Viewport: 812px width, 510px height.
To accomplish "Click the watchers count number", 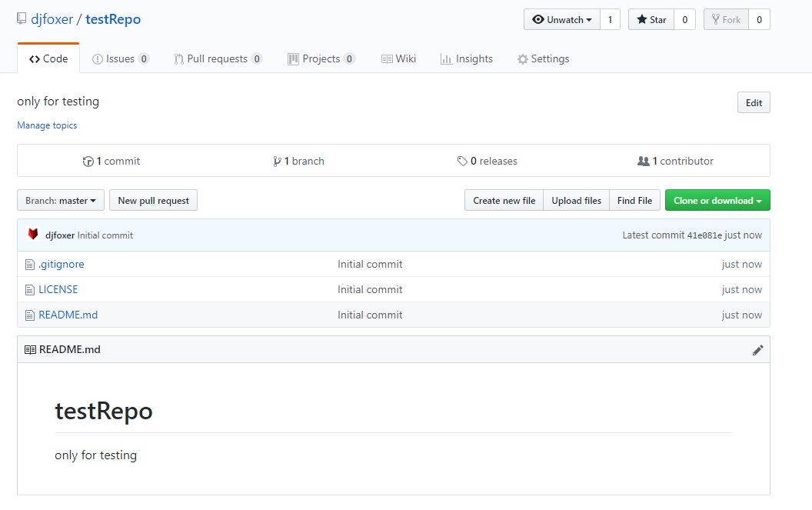I will click(610, 20).
